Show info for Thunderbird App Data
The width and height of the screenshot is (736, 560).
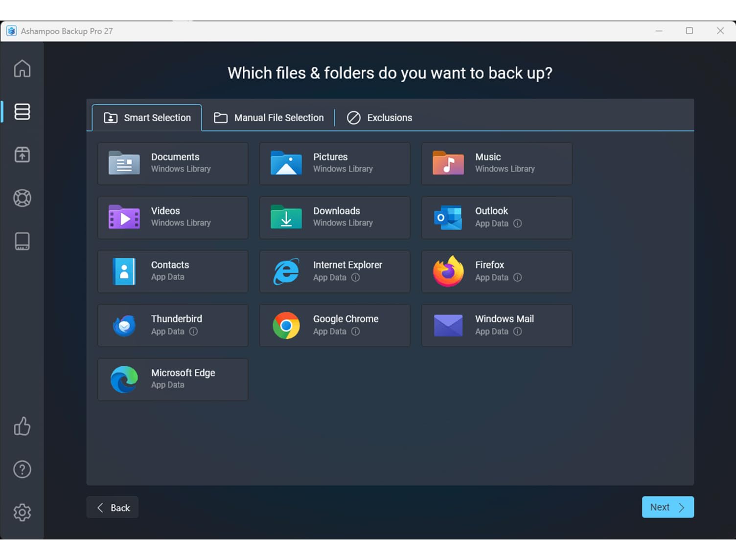pyautogui.click(x=193, y=332)
